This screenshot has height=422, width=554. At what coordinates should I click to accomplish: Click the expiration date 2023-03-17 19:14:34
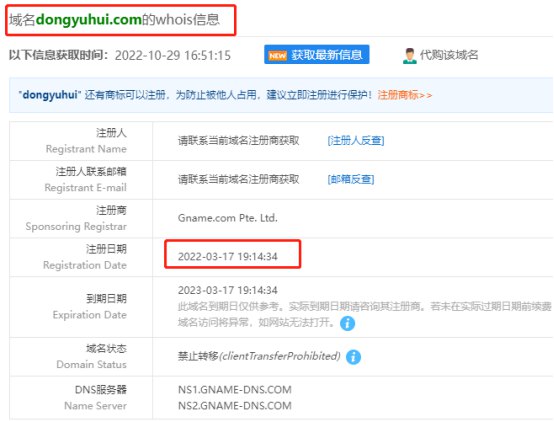coord(228,290)
